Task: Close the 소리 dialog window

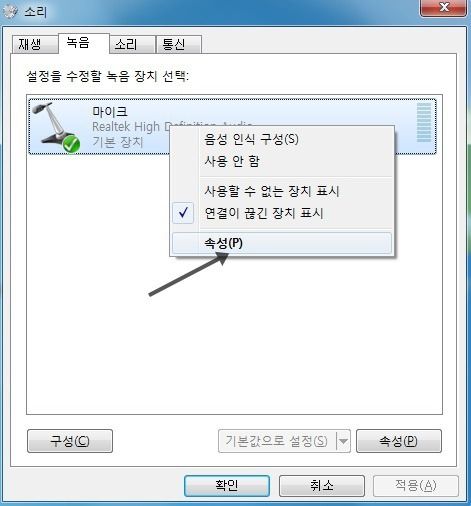Action: 443,7
